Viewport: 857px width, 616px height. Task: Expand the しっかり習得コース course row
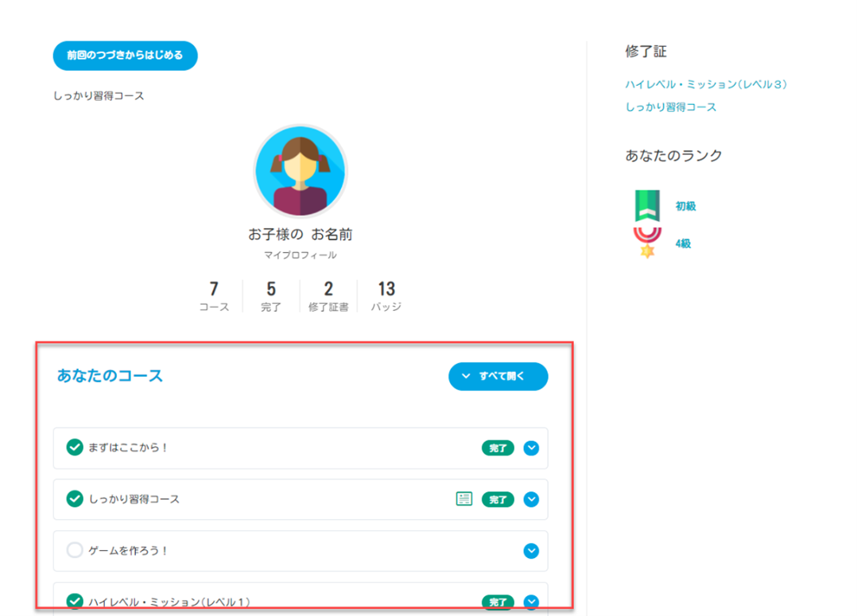coord(531,500)
